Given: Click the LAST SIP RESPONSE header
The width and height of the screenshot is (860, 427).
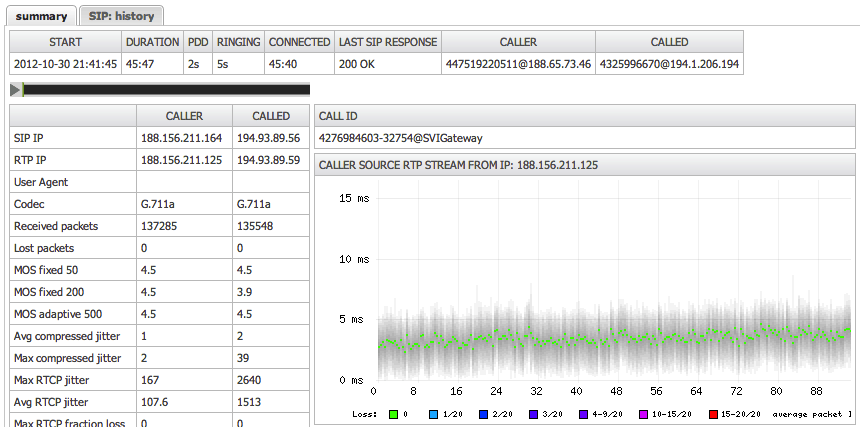Looking at the screenshot, I should click(x=388, y=42).
